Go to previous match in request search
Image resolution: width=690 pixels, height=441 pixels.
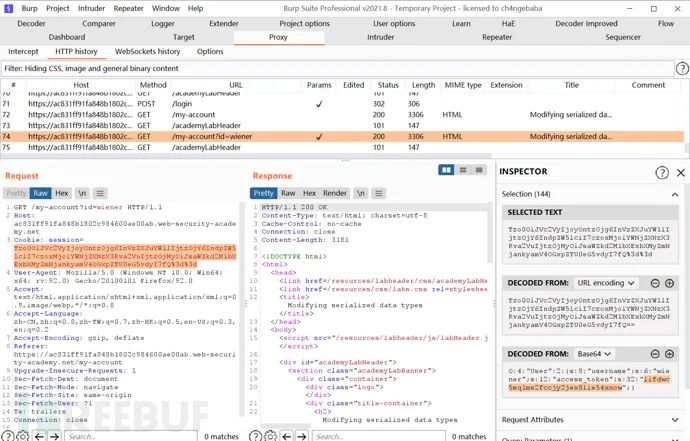click(39, 436)
